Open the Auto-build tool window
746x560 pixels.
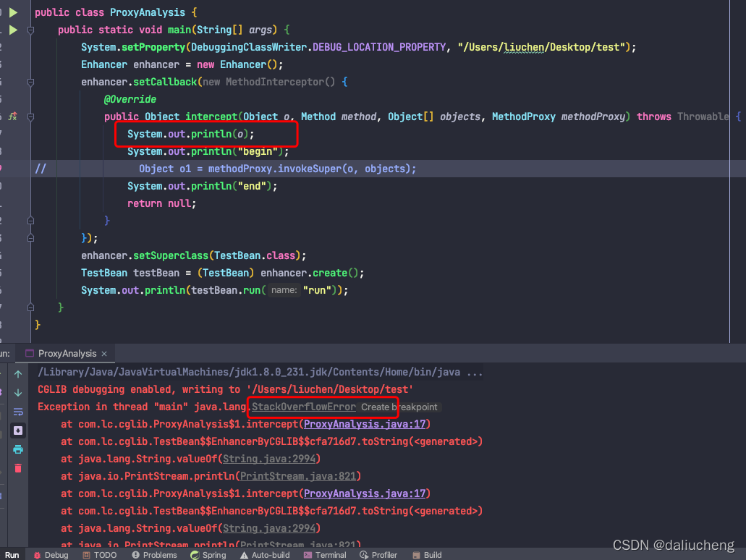point(265,555)
